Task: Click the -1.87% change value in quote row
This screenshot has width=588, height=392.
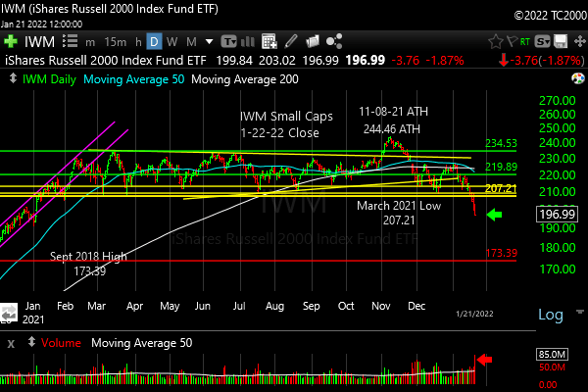Action: (445, 60)
